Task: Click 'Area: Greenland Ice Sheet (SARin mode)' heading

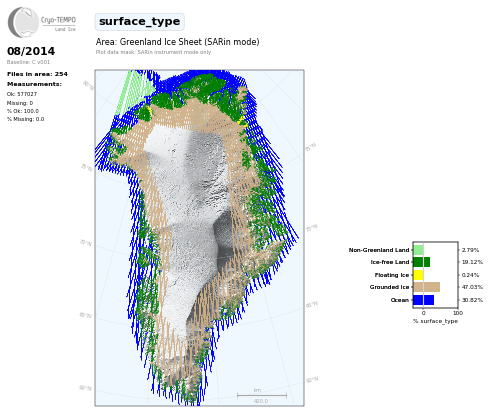Action: tap(177, 42)
